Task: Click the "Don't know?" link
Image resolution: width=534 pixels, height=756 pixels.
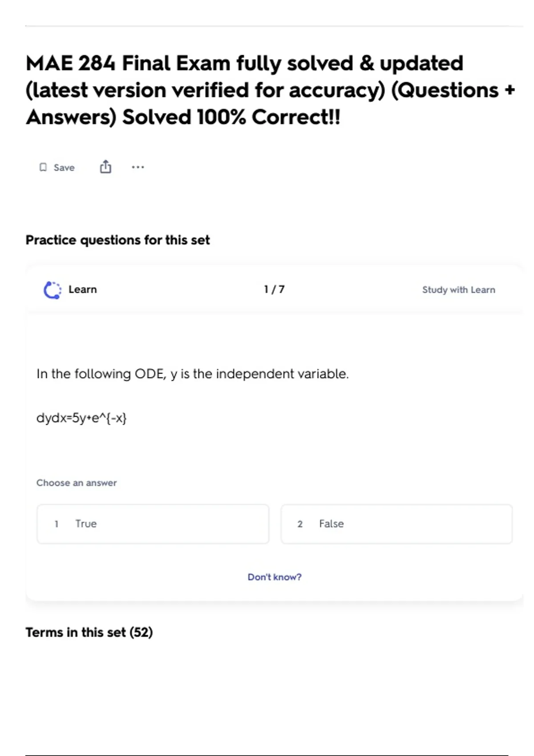Action: click(275, 577)
